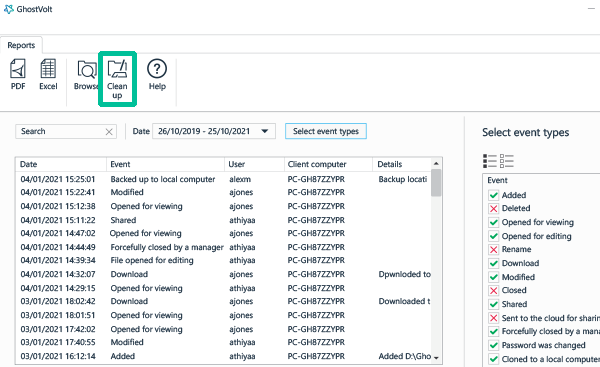
Task: Sort by the Event column header
Action: 165,164
